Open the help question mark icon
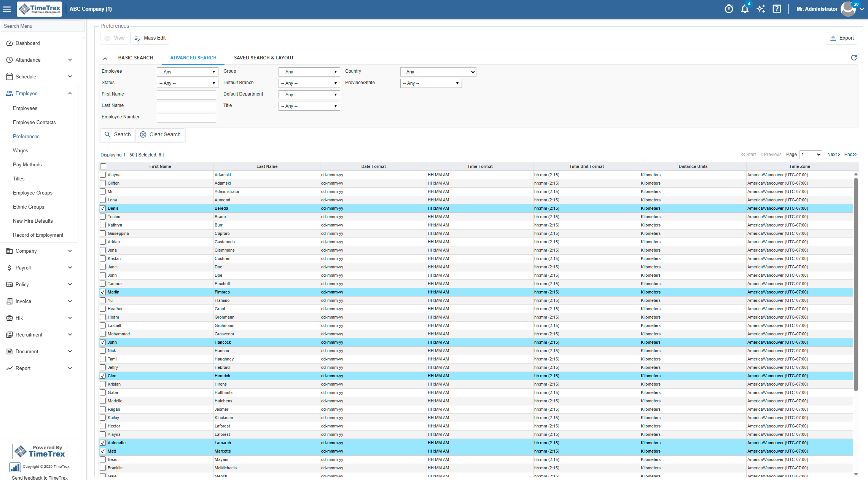The image size is (868, 480). tap(777, 9)
